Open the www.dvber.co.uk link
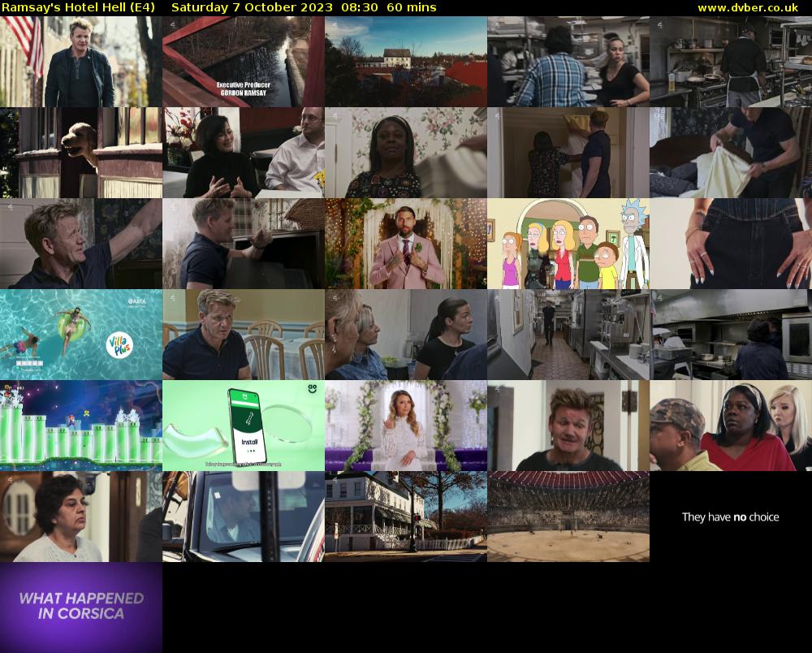The height and width of the screenshot is (653, 812). pyautogui.click(x=748, y=8)
